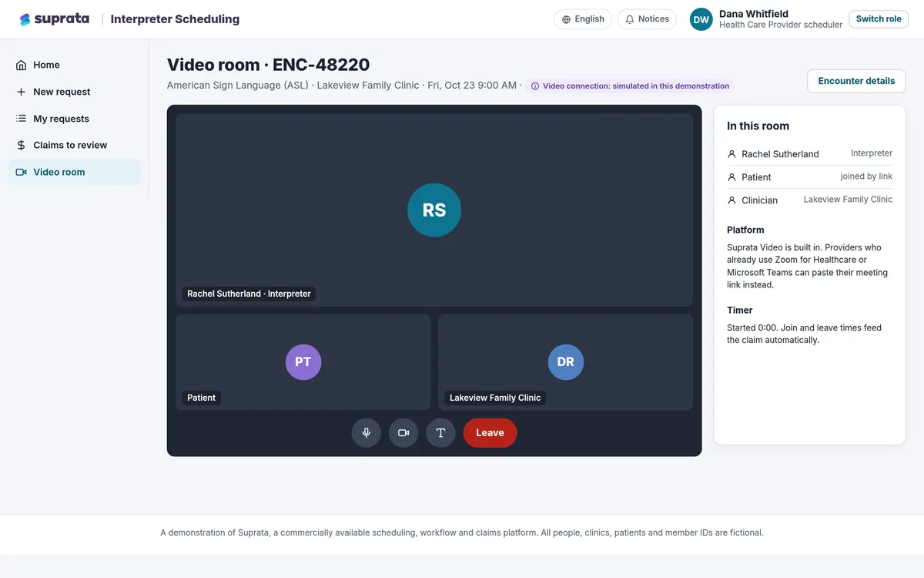The width and height of the screenshot is (924, 578).
Task: Click the 'Video connection: simulated' badge
Action: [x=630, y=86]
